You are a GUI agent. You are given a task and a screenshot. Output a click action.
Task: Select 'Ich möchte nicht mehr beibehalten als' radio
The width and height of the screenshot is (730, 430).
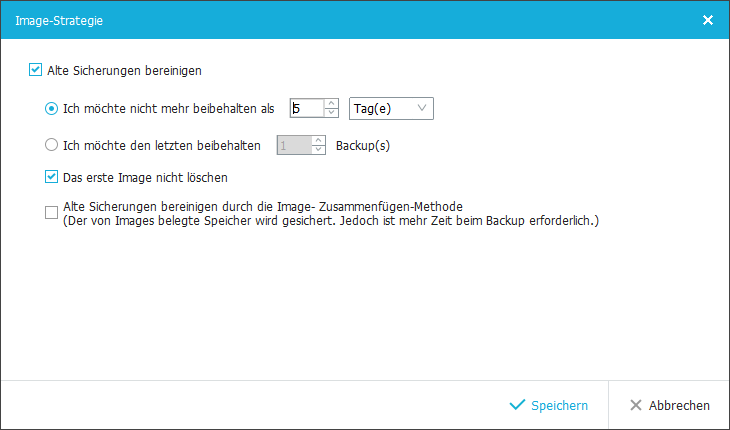pyautogui.click(x=51, y=108)
